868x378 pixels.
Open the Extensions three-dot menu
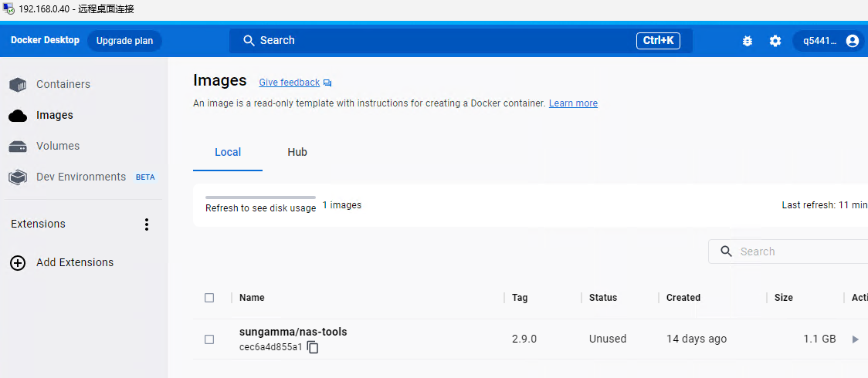(147, 224)
